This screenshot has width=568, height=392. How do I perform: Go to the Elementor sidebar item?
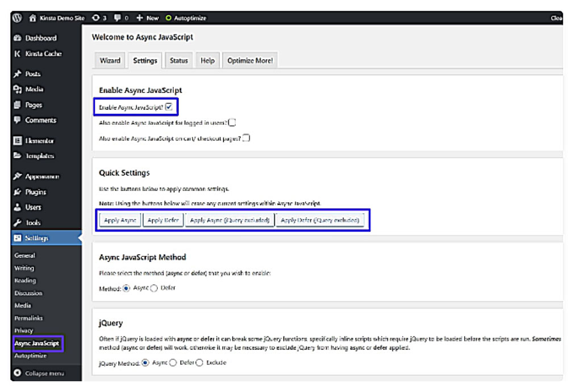39,141
